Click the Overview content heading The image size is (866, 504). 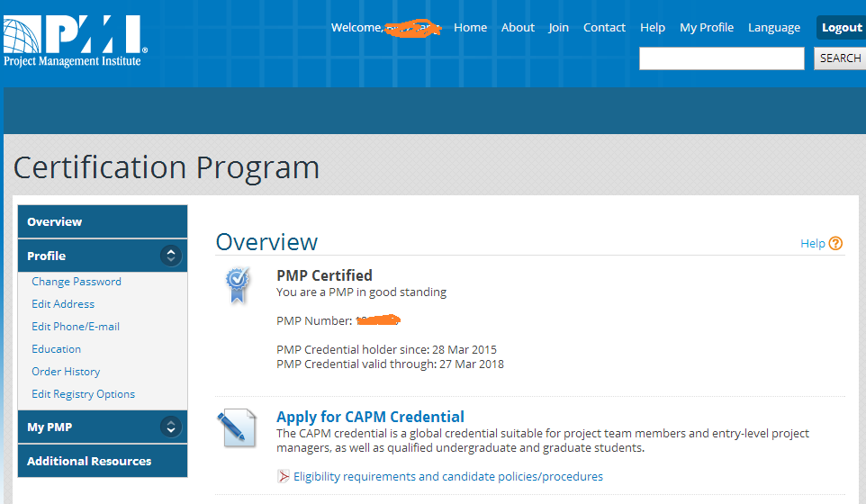point(266,242)
